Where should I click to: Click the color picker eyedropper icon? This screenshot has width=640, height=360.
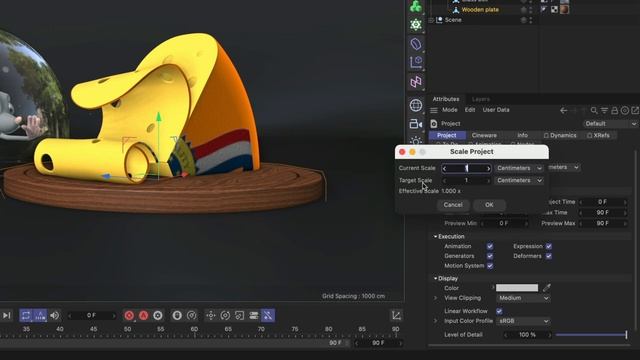547,288
